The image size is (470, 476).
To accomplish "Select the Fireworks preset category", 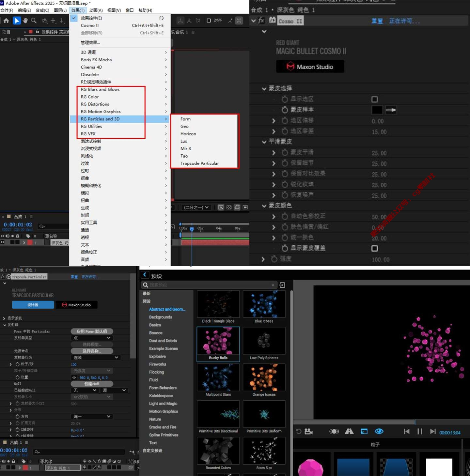I will (158, 364).
